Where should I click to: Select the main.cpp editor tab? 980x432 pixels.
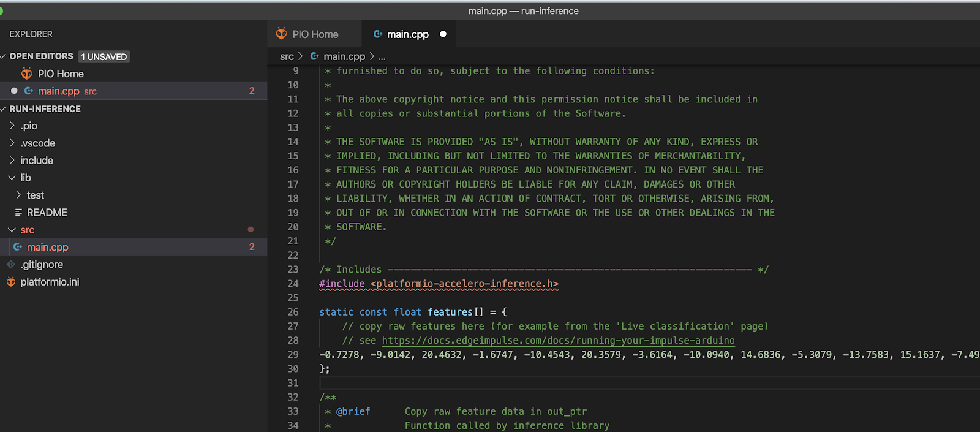click(407, 34)
